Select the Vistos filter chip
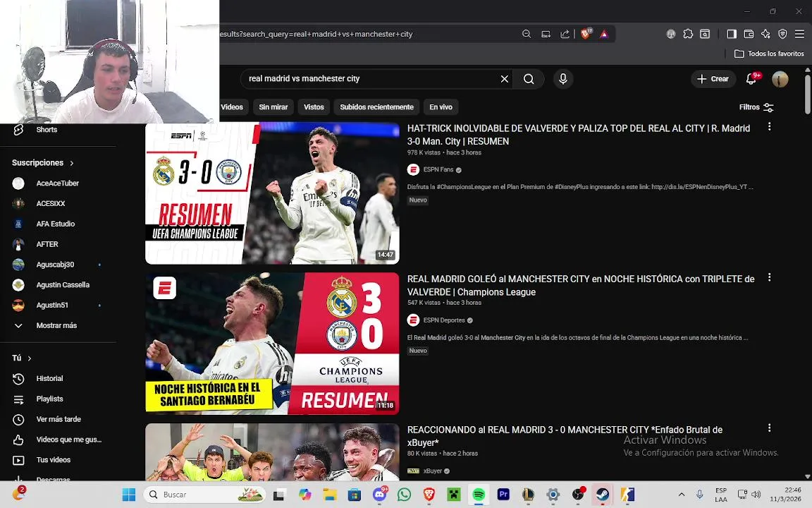 [314, 107]
